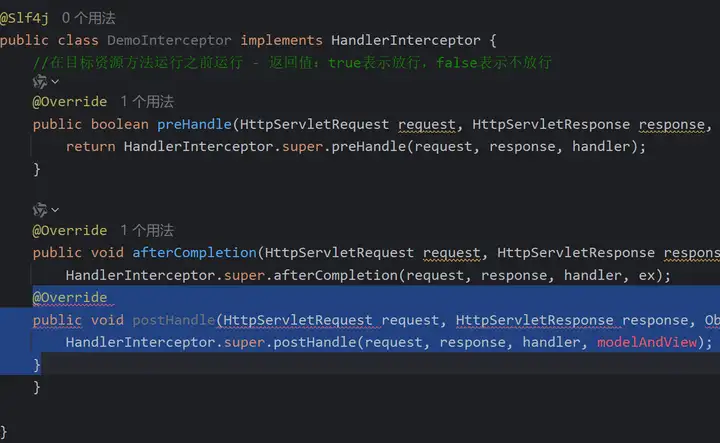Image resolution: width=720 pixels, height=443 pixels.
Task: Click the red modelAndView argument
Action: [654, 342]
